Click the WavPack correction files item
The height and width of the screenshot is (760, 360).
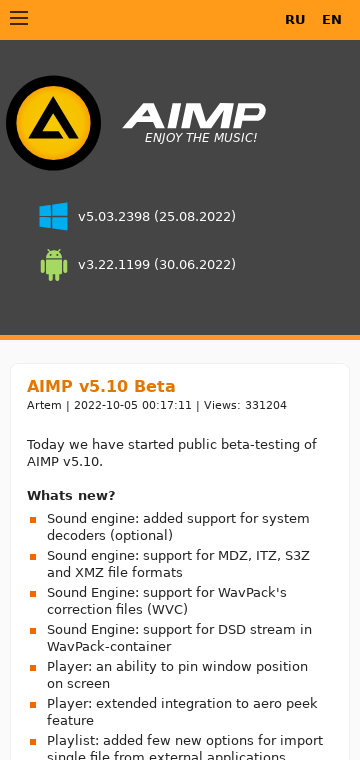(167, 601)
